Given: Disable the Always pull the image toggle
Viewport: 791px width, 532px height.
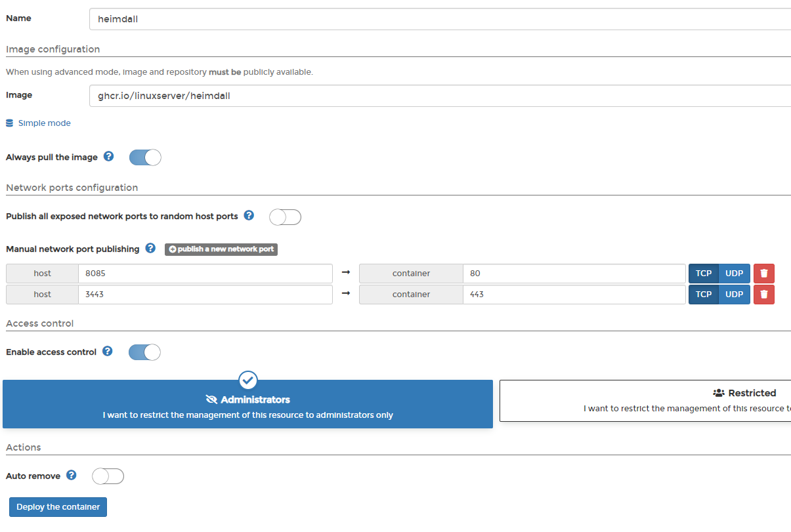Looking at the screenshot, I should coord(144,157).
